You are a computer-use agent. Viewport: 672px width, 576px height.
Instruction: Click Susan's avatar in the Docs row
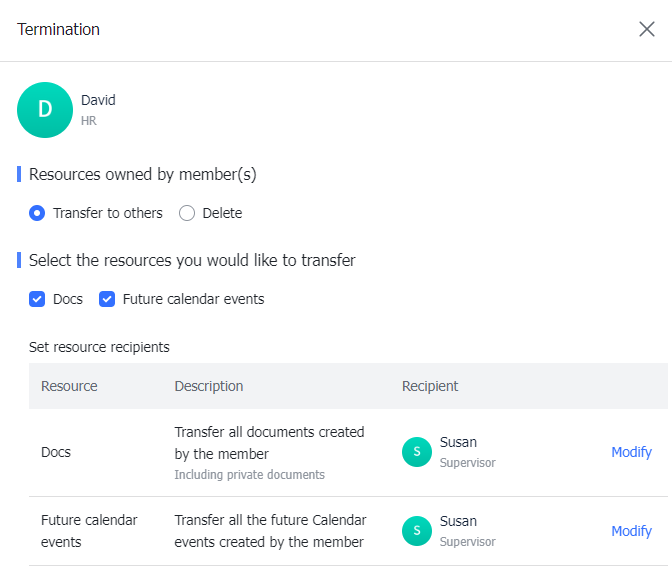click(417, 452)
